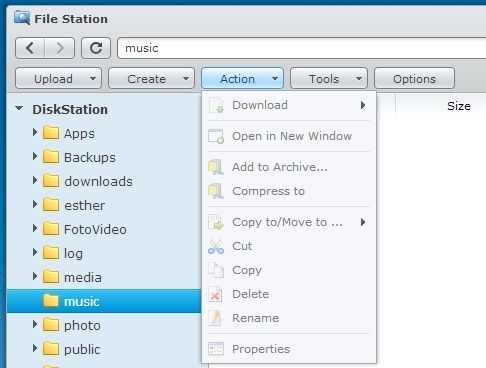486x368 pixels.
Task: Click the Add to Archive icon
Action: (215, 167)
